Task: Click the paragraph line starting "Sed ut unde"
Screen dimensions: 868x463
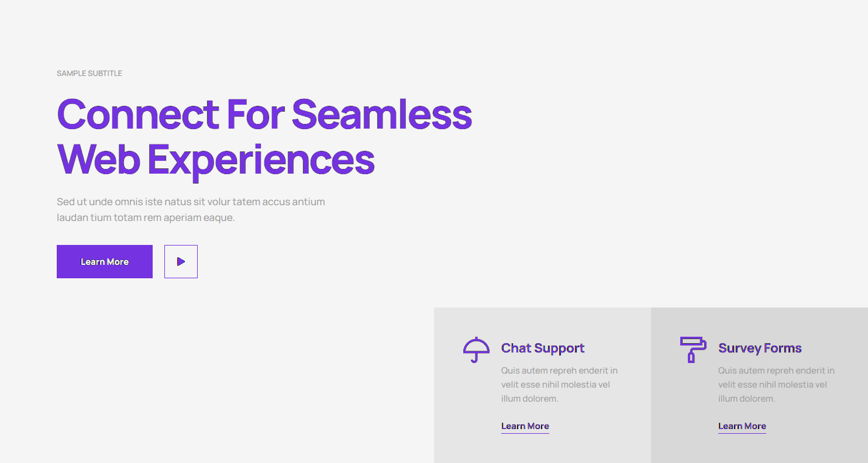Action: pyautogui.click(x=191, y=202)
